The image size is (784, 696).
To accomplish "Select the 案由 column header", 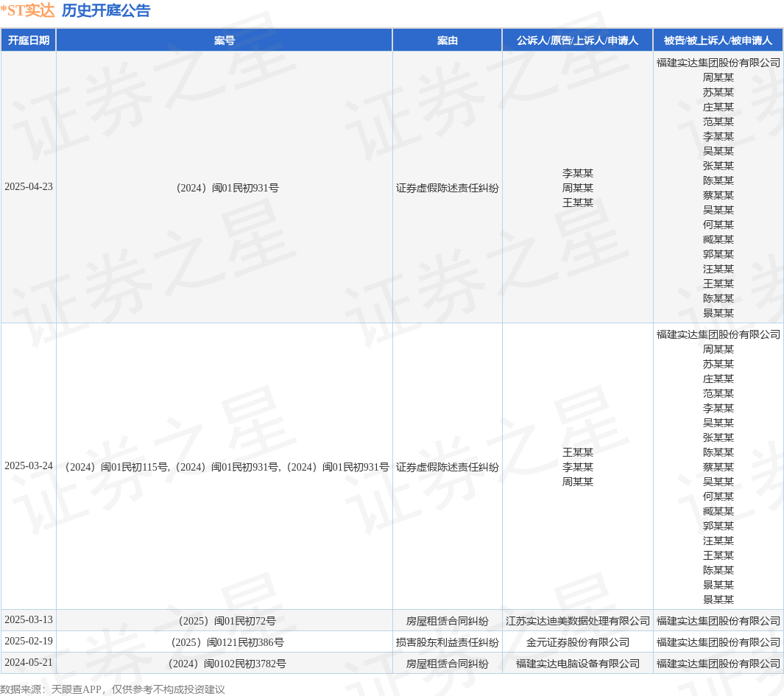I will [447, 41].
